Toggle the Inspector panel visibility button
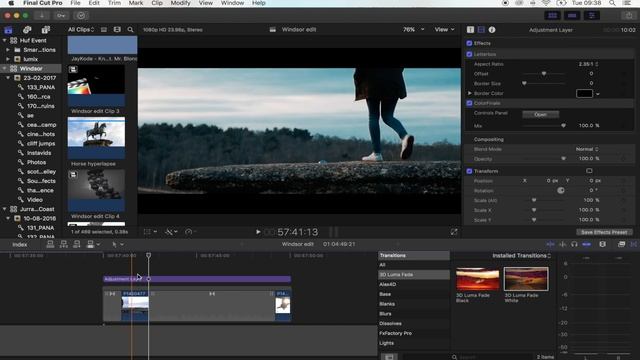 coord(591,16)
